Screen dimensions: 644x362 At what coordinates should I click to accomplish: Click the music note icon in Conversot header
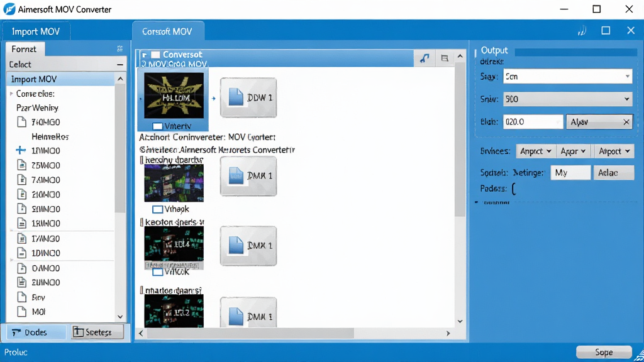[x=425, y=58]
